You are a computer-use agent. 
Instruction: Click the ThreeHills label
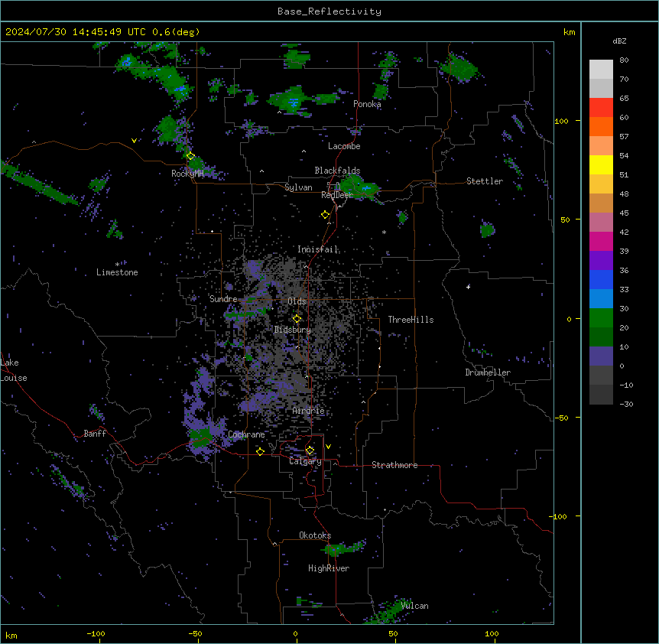411,320
